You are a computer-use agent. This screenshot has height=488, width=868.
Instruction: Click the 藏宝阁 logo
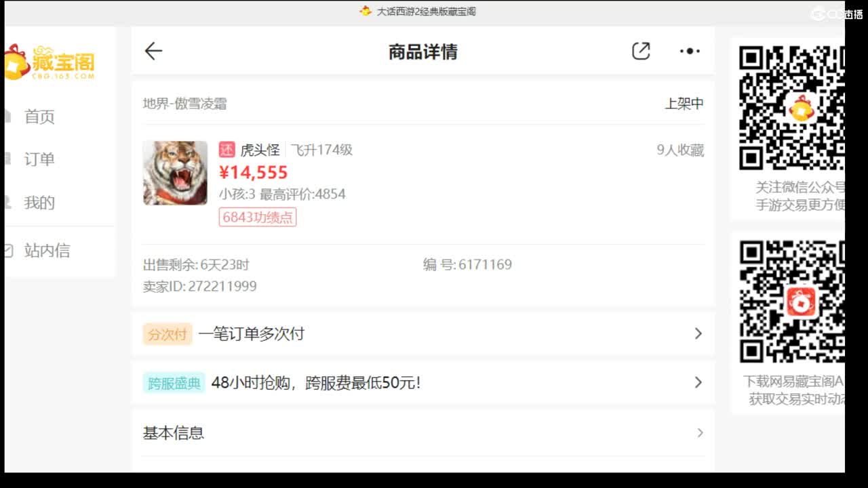(x=49, y=64)
